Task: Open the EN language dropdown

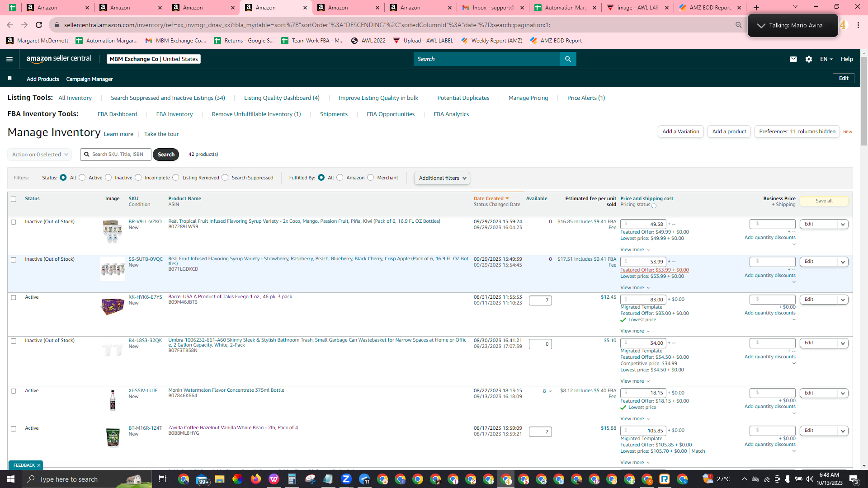Action: coord(826,59)
